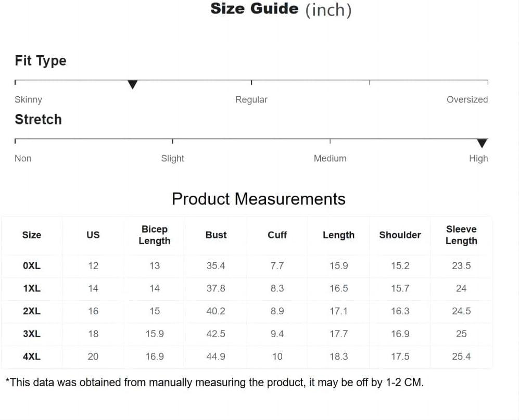519x420 pixels.
Task: Click the Oversized fit label
Action: (467, 99)
